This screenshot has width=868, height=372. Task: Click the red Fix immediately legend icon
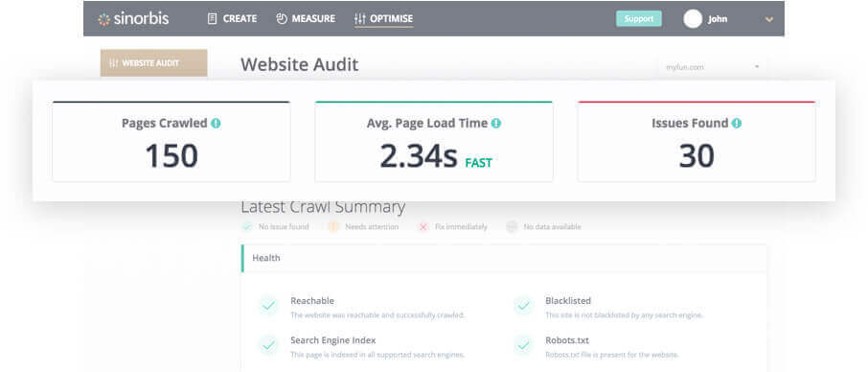[x=423, y=226]
